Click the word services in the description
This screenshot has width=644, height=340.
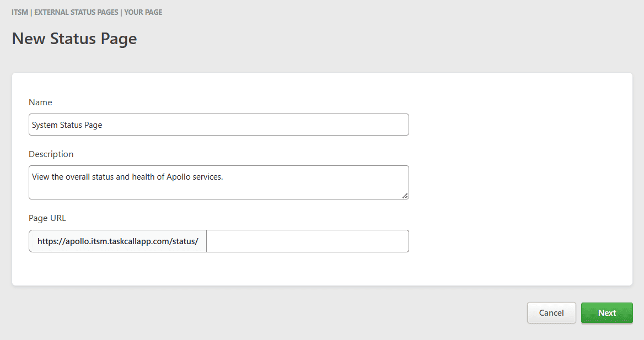pyautogui.click(x=207, y=177)
